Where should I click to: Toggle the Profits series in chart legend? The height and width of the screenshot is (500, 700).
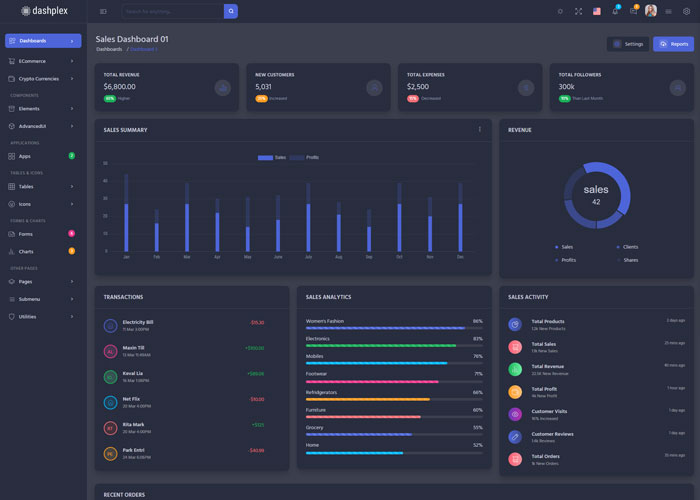click(304, 157)
